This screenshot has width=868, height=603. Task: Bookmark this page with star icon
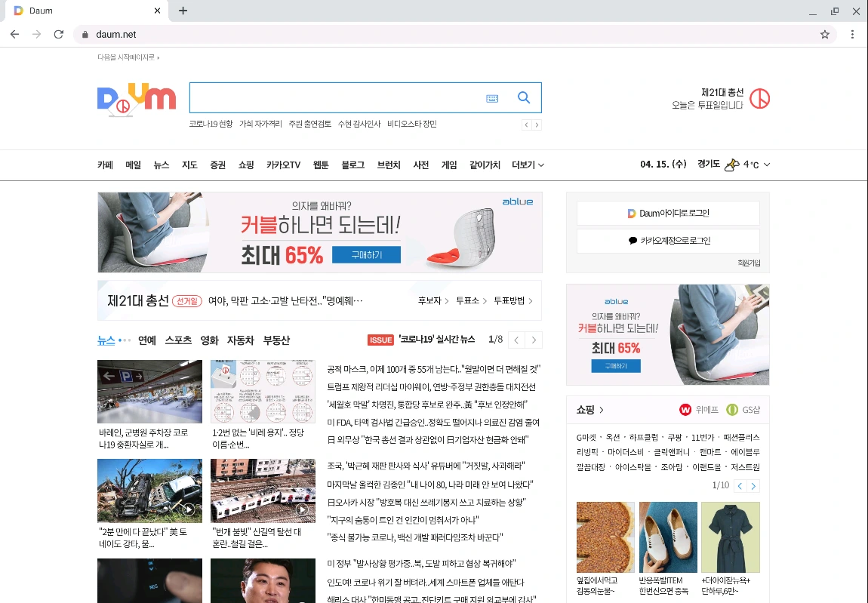[825, 34]
